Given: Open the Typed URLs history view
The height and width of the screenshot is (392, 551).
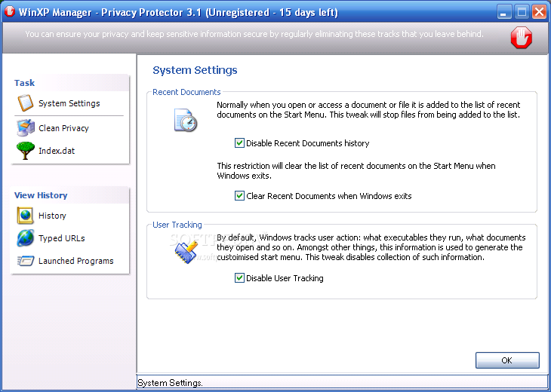Looking at the screenshot, I should (61, 238).
